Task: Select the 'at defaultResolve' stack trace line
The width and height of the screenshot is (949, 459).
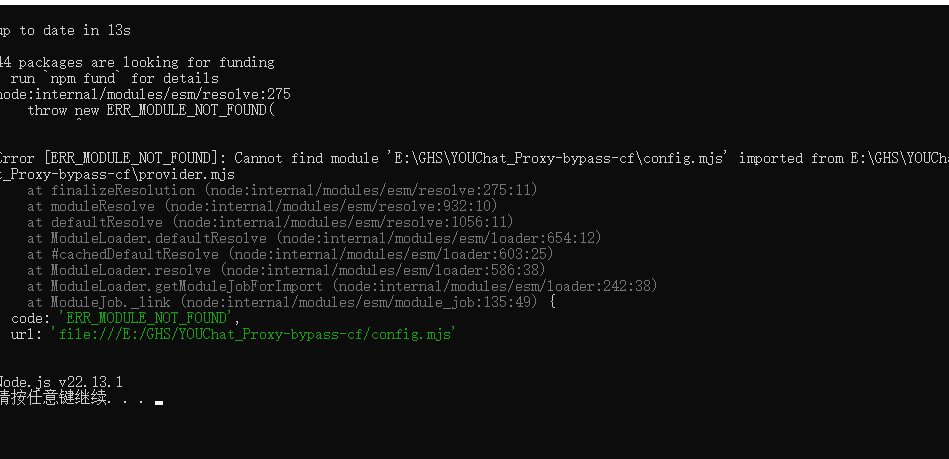Action: (270, 222)
